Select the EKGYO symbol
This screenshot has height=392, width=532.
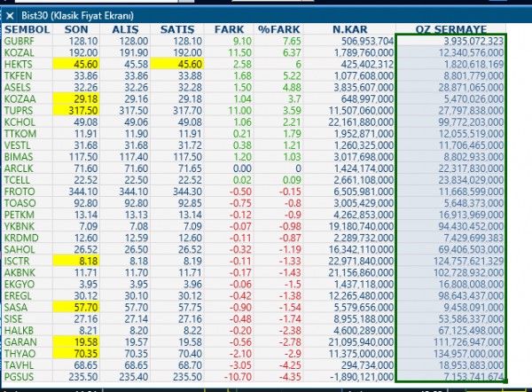click(x=20, y=284)
